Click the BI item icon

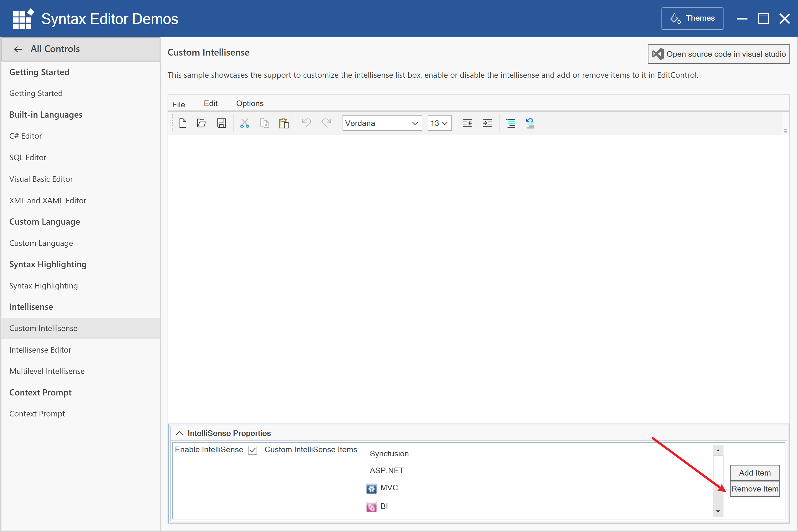pyautogui.click(x=371, y=507)
